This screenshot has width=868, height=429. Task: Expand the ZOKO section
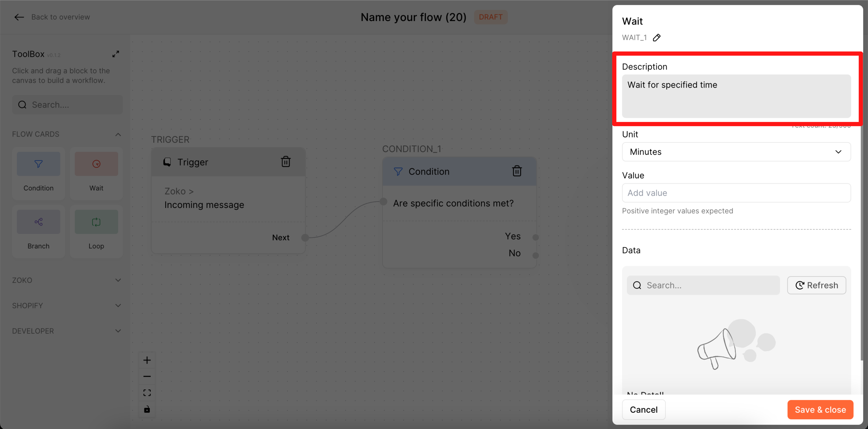(x=118, y=280)
